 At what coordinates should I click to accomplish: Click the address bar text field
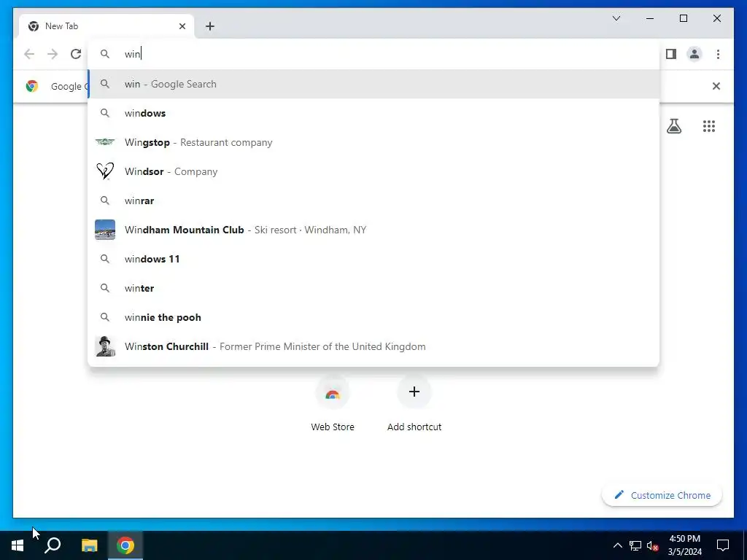[373, 54]
